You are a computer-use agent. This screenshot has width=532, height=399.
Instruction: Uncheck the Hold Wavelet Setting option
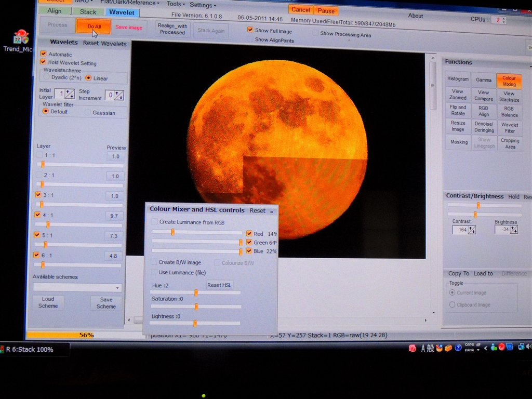(x=44, y=62)
